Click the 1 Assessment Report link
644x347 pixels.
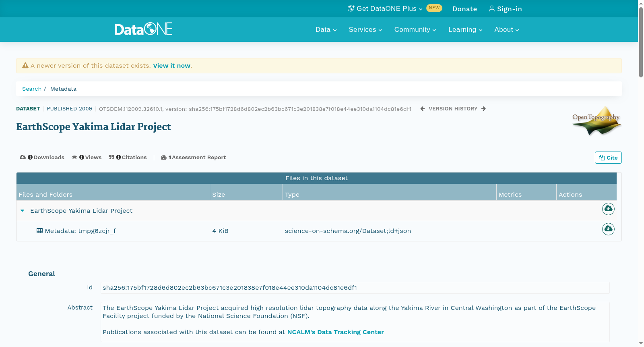tap(193, 158)
